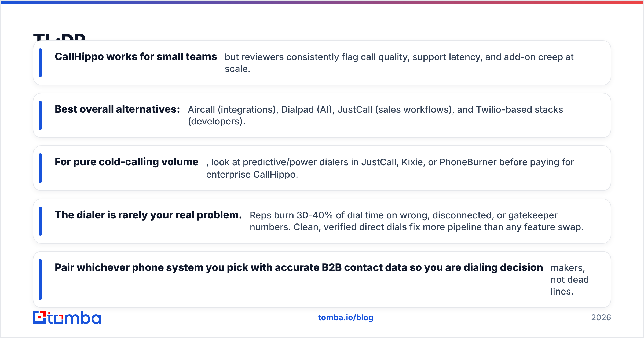Click the partially hidden TL;DR title

click(59, 37)
